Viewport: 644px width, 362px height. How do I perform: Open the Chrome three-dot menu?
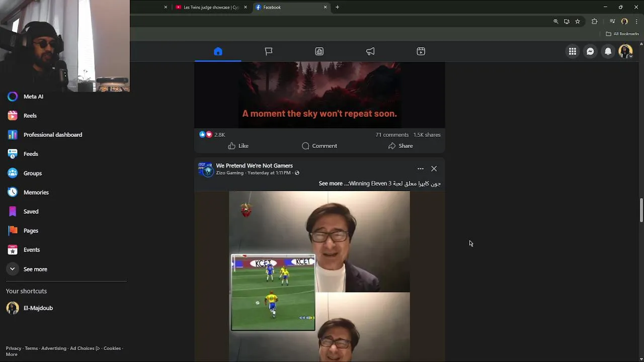pyautogui.click(x=636, y=21)
